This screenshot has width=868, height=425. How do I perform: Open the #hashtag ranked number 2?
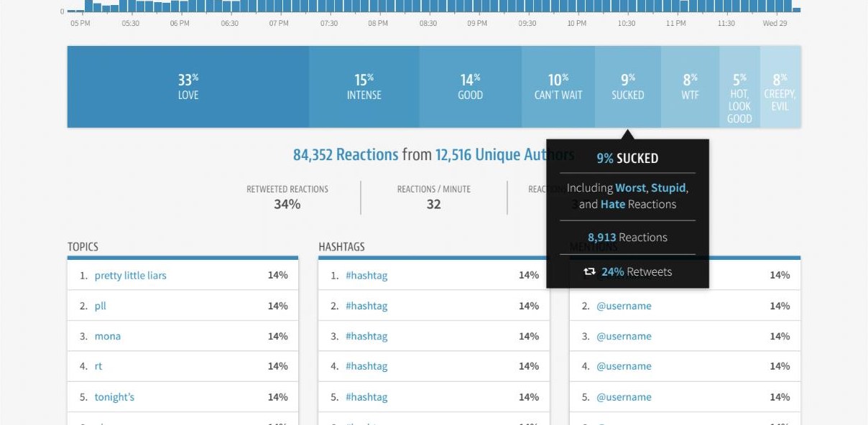[x=366, y=306]
